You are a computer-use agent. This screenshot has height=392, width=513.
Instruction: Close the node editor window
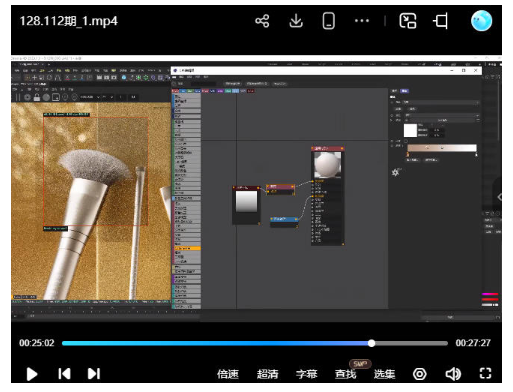click(x=476, y=70)
